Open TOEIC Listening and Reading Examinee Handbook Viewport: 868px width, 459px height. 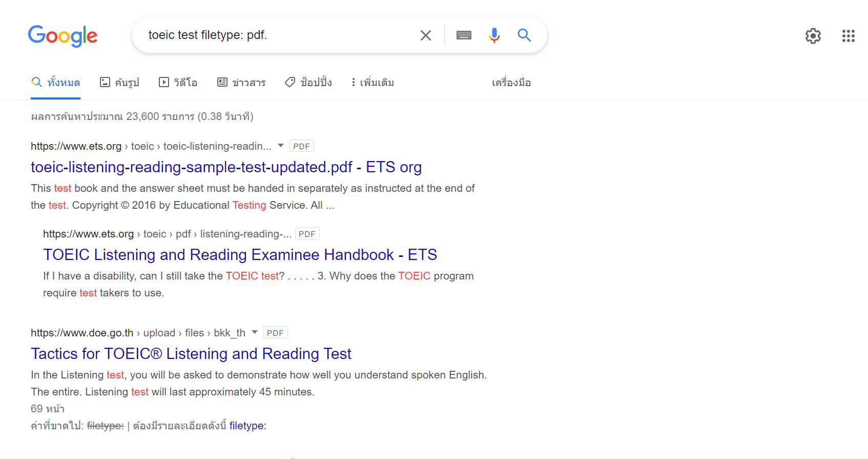point(240,255)
